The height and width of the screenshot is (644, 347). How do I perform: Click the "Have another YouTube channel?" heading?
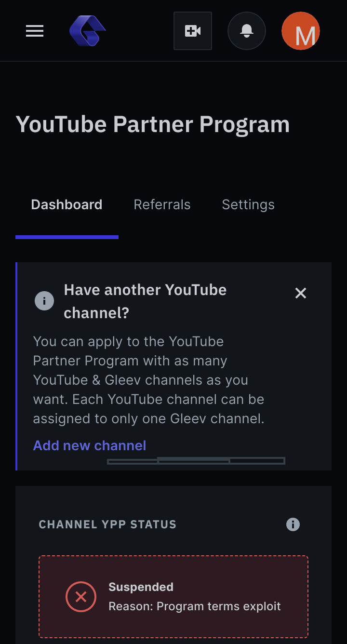pos(145,301)
